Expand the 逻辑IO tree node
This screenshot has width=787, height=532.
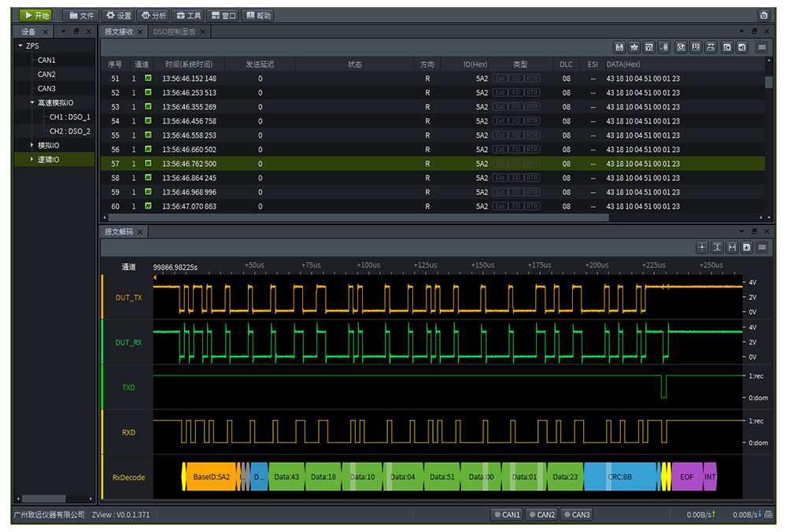(x=32, y=159)
